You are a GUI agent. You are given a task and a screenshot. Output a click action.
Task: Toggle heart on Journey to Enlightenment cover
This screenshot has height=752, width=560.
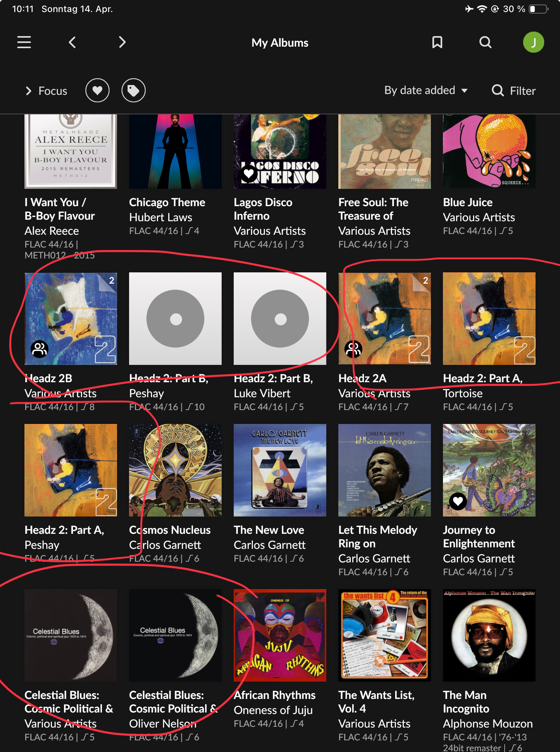tap(458, 501)
